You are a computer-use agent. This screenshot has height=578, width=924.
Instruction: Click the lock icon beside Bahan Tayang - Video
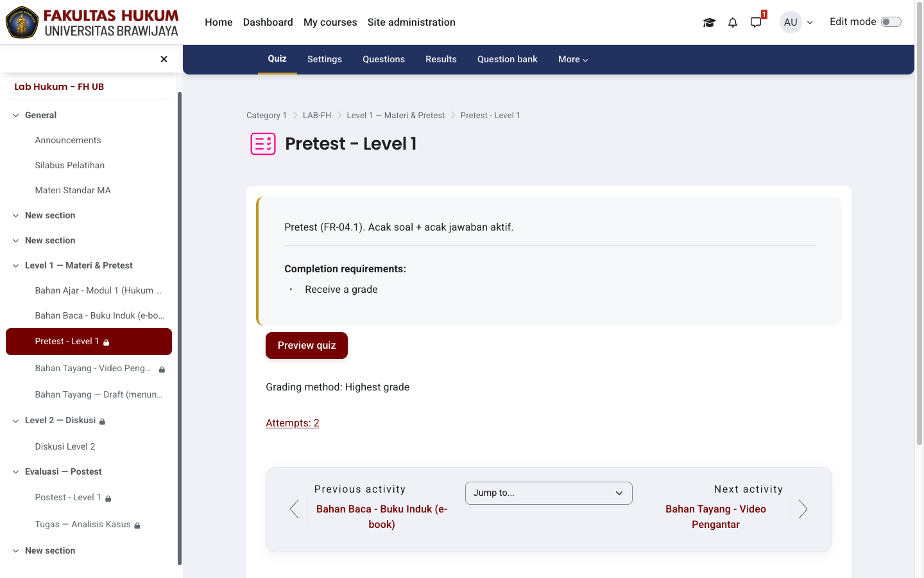coord(162,369)
